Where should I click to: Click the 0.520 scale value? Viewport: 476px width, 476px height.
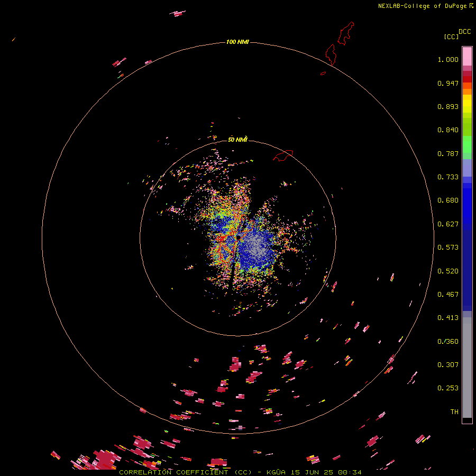pos(448,271)
